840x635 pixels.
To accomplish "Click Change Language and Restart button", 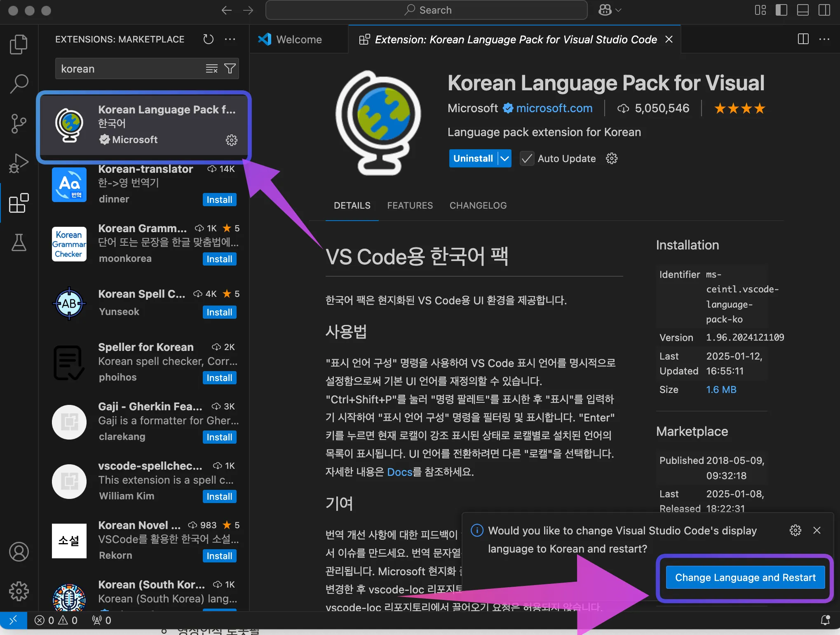I will click(x=745, y=577).
